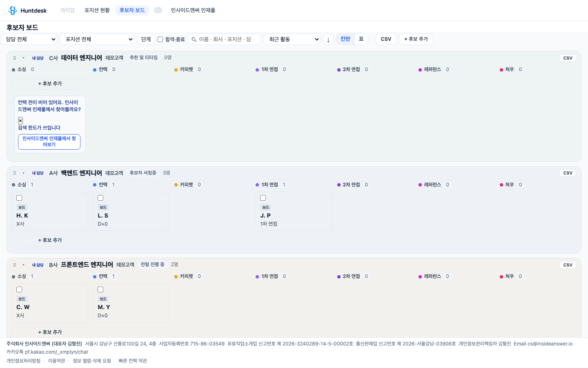Add a candidate under 데이터 엔지니어 소싱
Viewport: 588px width, 368px height.
[50, 84]
